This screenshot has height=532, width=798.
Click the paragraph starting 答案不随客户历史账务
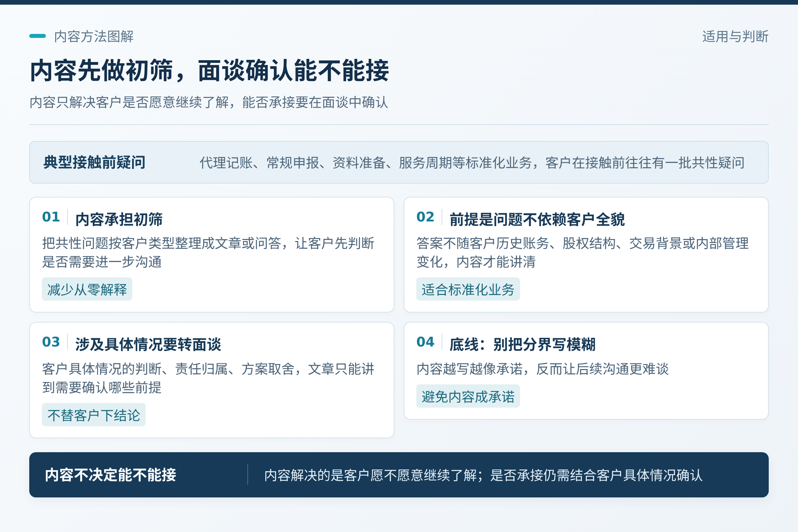583,252
